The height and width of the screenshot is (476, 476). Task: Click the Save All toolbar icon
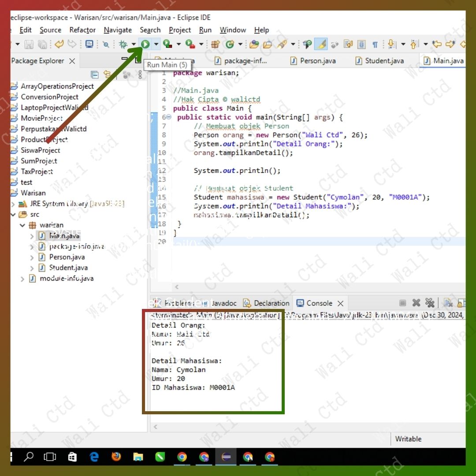tap(42, 45)
